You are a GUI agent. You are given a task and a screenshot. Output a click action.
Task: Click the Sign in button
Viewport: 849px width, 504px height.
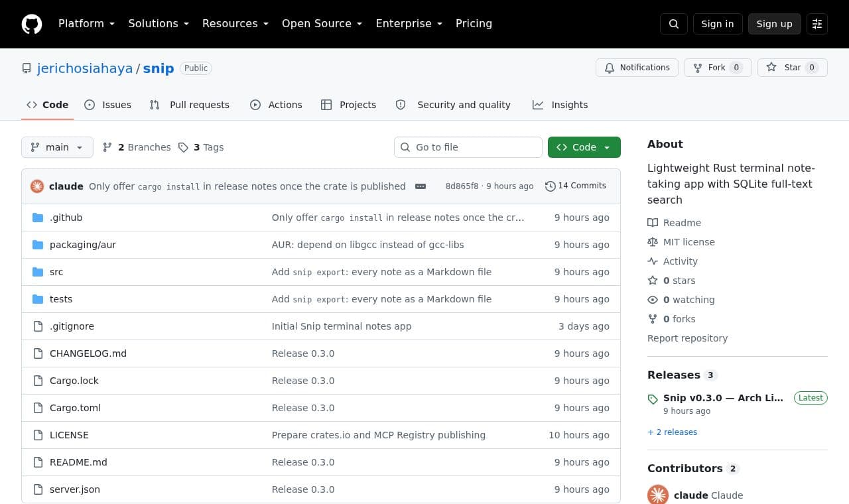pos(718,24)
